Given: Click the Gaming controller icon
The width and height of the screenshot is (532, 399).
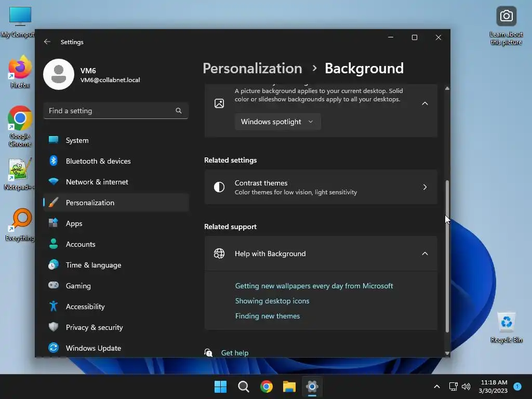Looking at the screenshot, I should click(x=54, y=285).
